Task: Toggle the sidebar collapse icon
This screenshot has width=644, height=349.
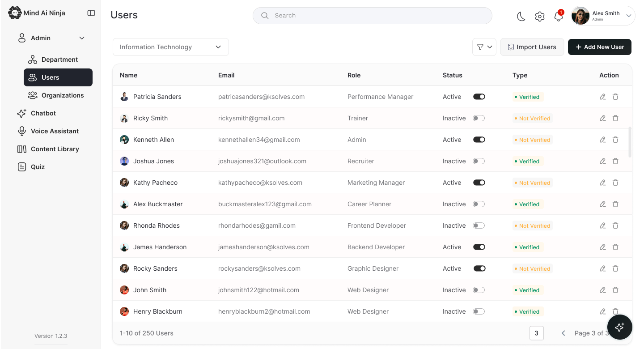Action: click(91, 13)
